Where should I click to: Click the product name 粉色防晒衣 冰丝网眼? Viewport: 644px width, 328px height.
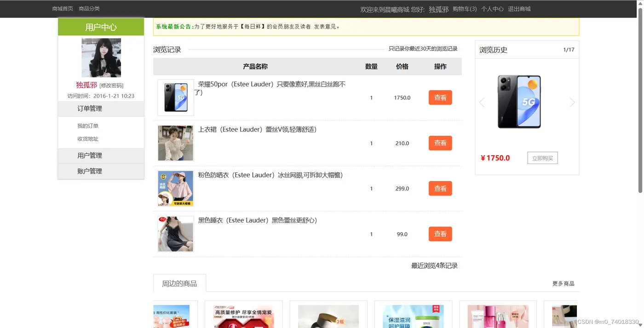tap(270, 175)
